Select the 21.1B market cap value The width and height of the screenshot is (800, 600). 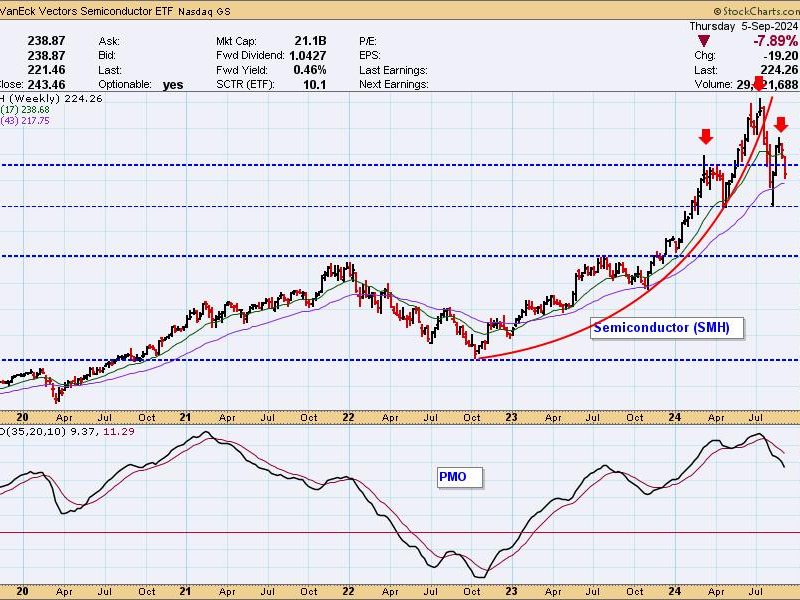(x=310, y=41)
